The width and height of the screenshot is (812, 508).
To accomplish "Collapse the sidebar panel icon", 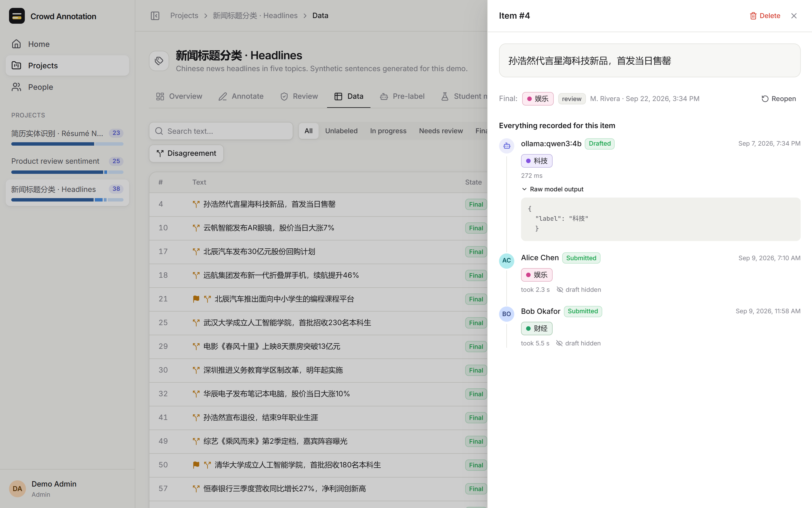I will pos(155,16).
